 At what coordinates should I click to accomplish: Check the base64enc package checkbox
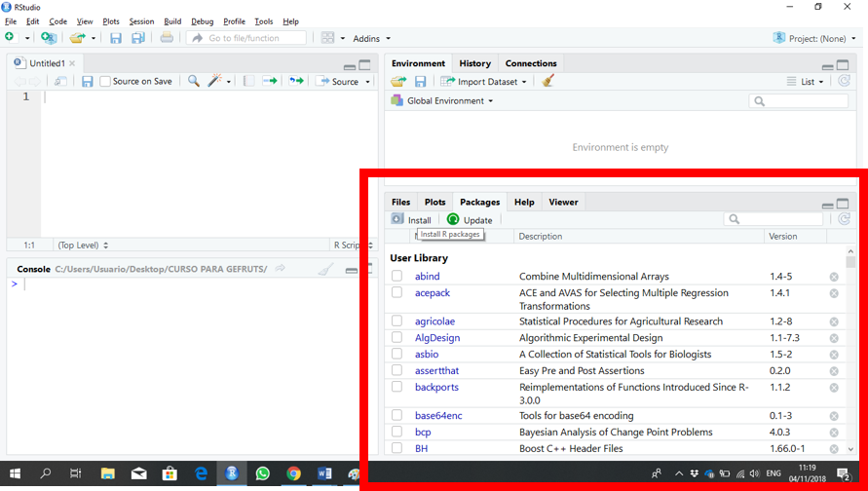396,415
